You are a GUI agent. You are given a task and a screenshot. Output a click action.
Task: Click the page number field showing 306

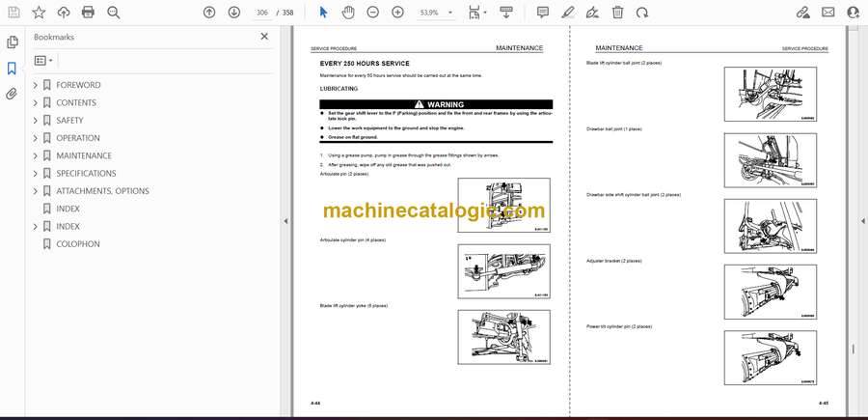[x=262, y=13]
